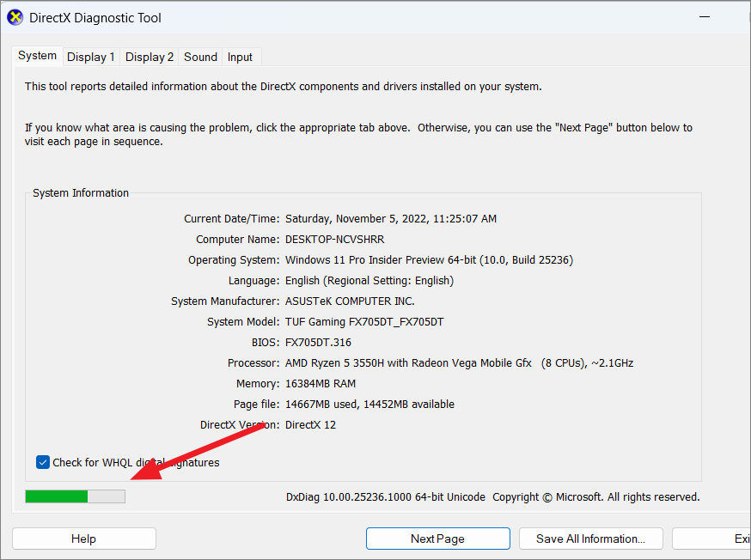This screenshot has width=751, height=560.
Task: Click TUF Gaming FX705DT_FX705DT model text
Action: pos(364,321)
